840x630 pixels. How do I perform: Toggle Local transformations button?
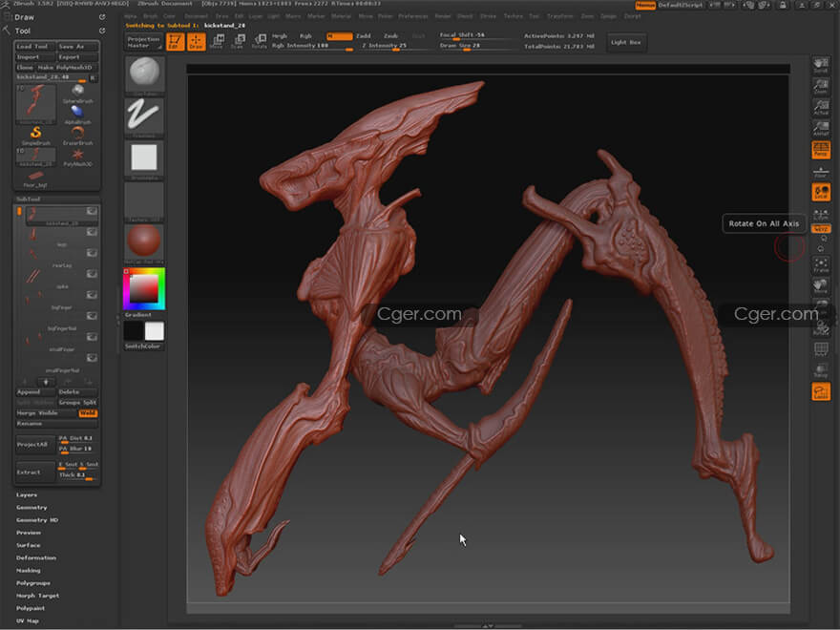point(821,192)
